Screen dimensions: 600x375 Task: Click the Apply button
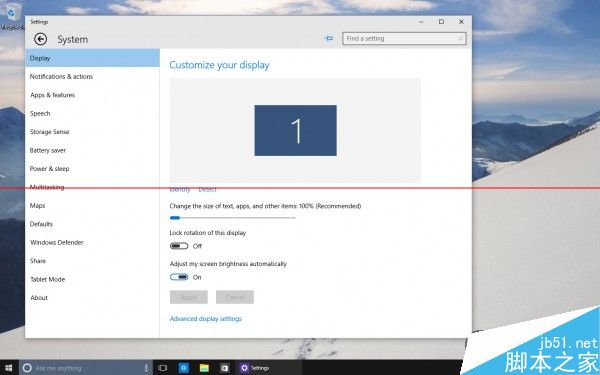point(189,297)
